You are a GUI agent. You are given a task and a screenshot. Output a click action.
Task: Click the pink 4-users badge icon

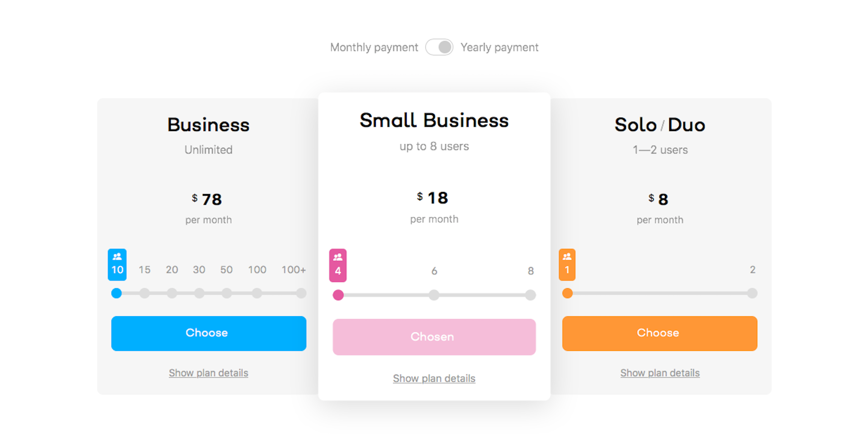[x=338, y=265]
